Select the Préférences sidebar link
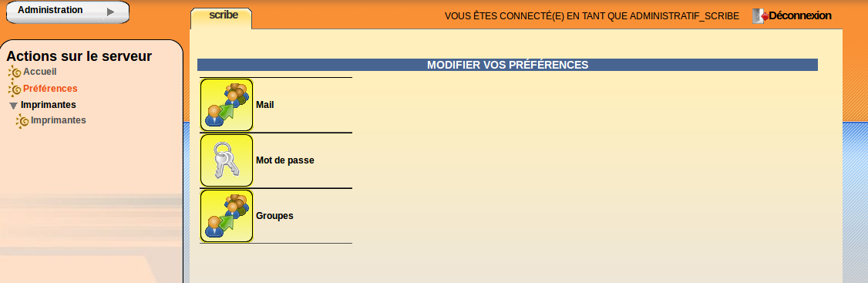This screenshot has width=868, height=283. (50, 89)
